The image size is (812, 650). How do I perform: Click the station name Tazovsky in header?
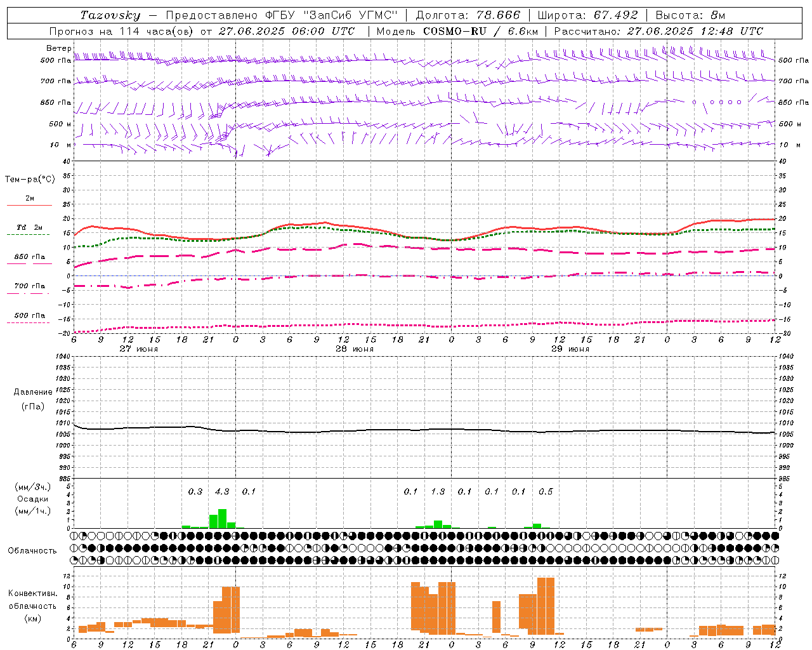point(110,15)
